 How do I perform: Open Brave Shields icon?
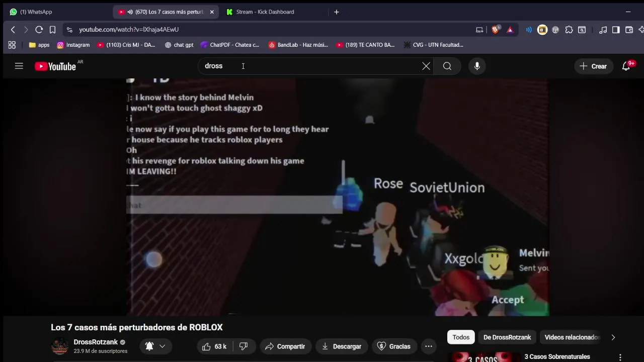pos(496,30)
